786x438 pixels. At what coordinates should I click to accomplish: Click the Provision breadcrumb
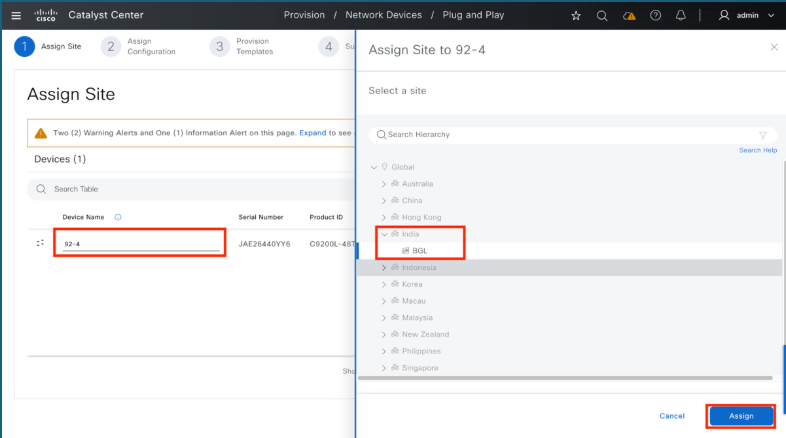coord(304,15)
